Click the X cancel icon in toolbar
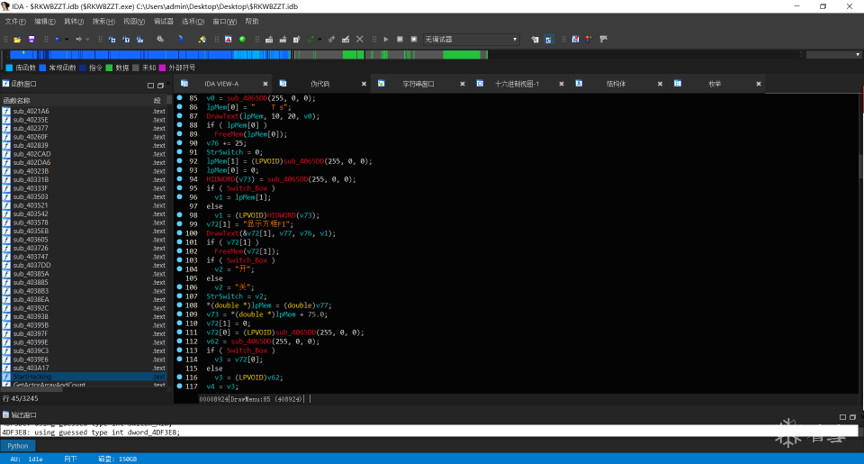Image resolution: width=864 pixels, height=464 pixels. click(360, 40)
